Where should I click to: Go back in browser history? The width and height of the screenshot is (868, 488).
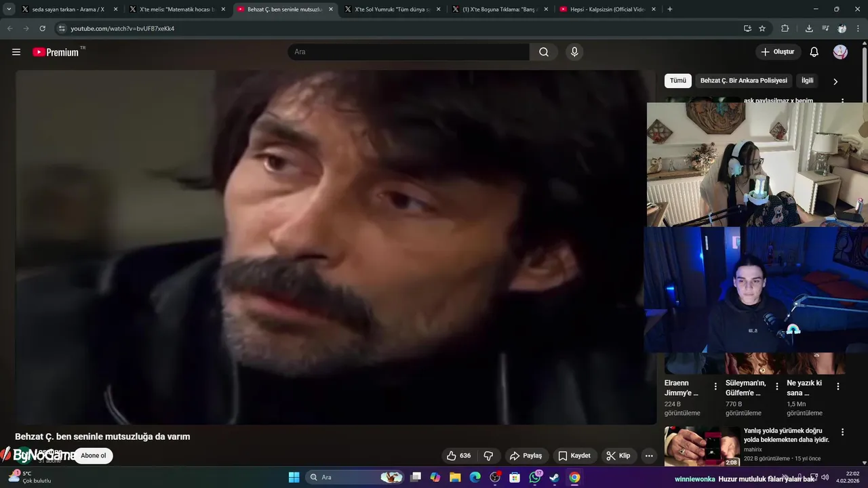(9, 28)
